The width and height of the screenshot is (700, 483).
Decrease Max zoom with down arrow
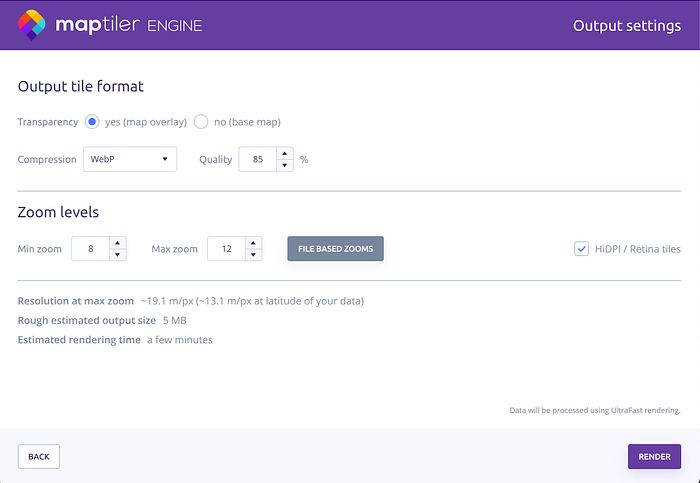point(254,255)
